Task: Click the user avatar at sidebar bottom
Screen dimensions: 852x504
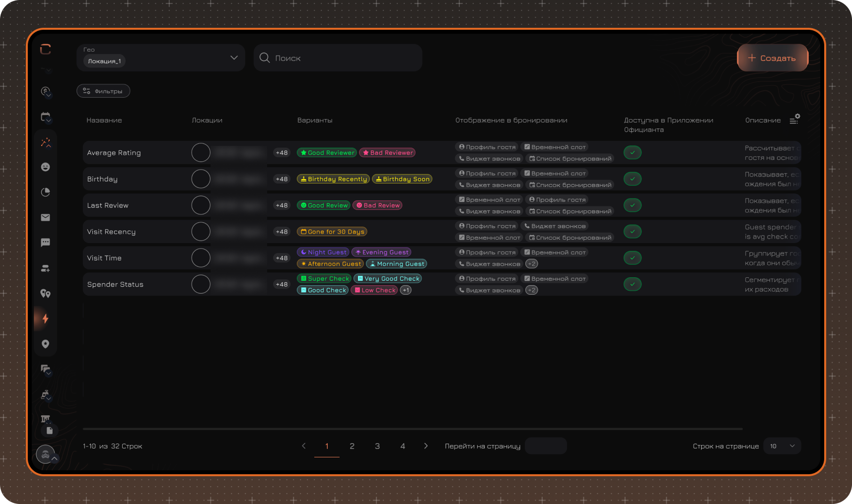Action: (x=45, y=454)
